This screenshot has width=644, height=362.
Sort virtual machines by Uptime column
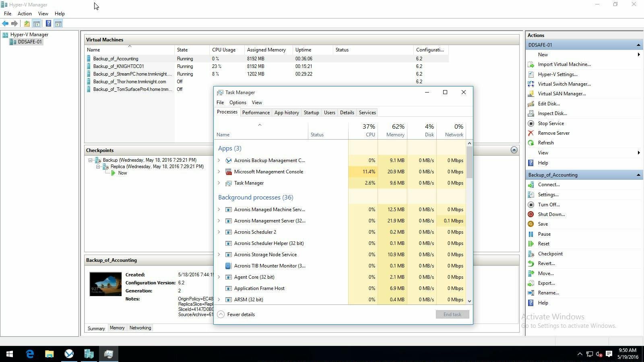[x=313, y=50]
